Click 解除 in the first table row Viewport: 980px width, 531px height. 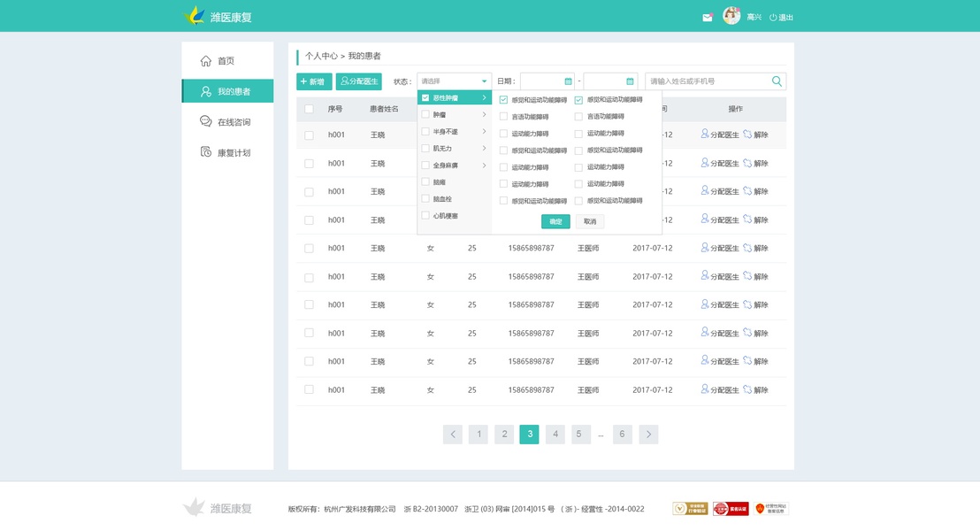point(755,135)
